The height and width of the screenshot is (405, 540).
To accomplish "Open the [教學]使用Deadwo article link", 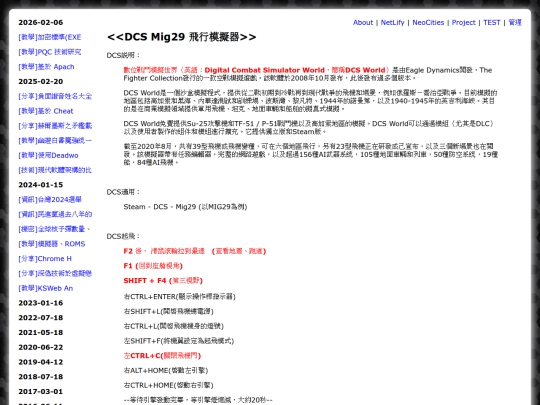I will pos(48,155).
